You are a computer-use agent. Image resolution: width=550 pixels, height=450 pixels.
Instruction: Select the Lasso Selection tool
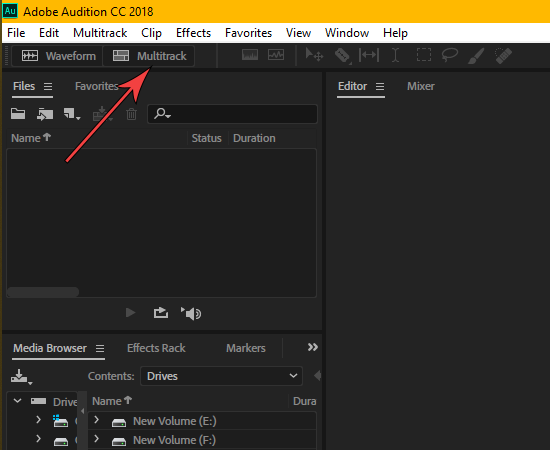[x=449, y=55]
